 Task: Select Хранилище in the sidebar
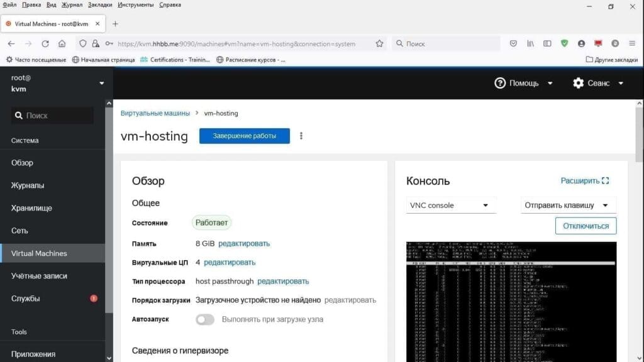pos(31,208)
